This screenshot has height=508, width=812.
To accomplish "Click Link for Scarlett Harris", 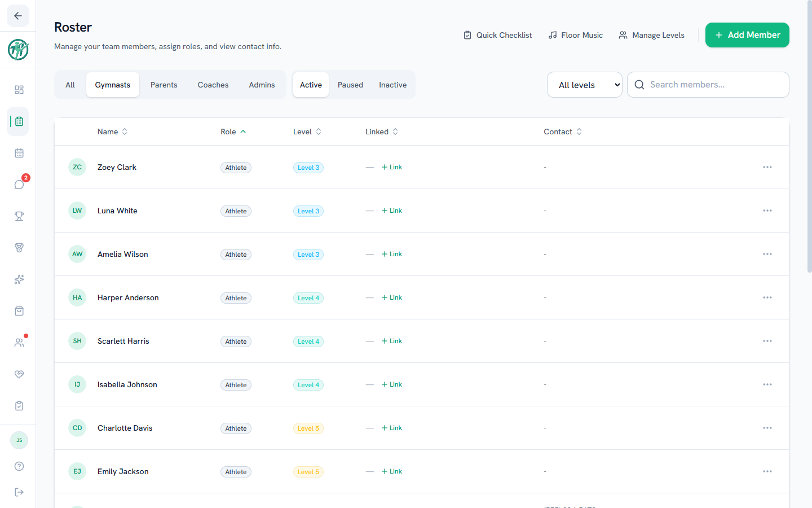I will click(392, 341).
